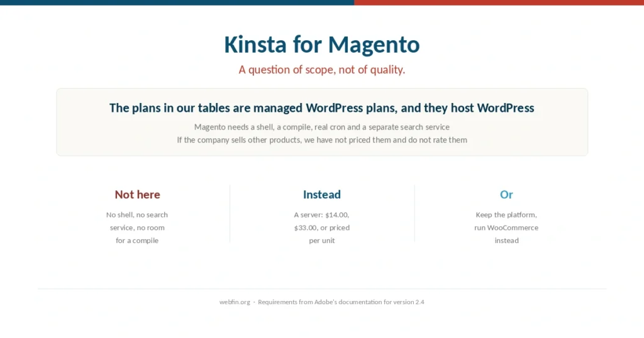Click the text 'run WooCommerce'

506,227
